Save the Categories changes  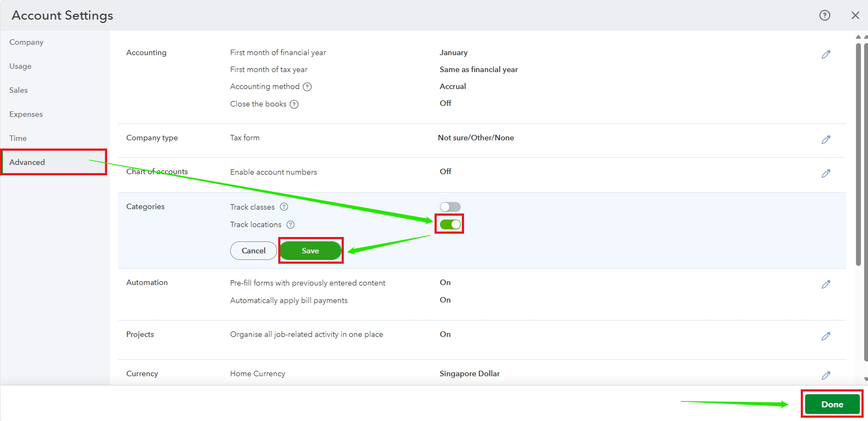[310, 251]
